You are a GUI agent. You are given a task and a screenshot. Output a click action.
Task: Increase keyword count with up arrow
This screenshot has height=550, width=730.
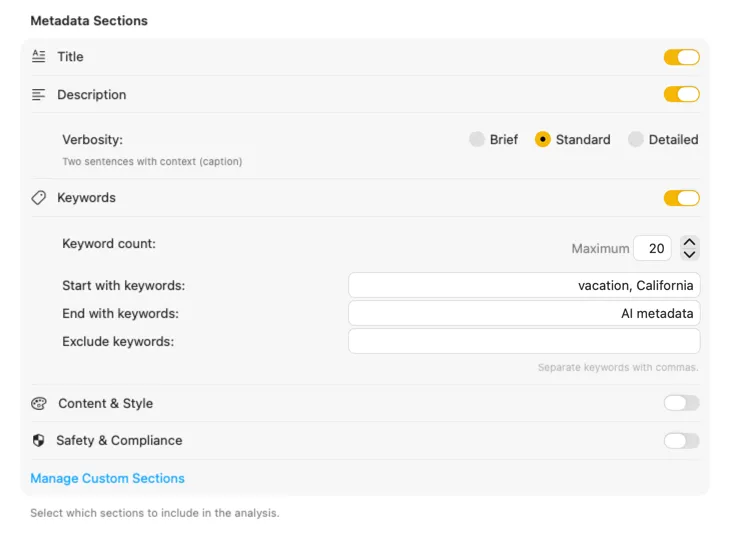tap(689, 242)
